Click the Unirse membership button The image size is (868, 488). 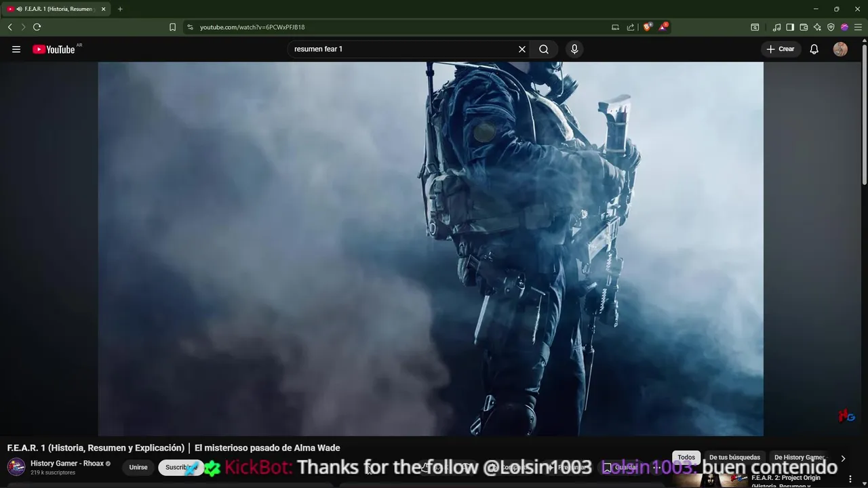click(x=138, y=467)
